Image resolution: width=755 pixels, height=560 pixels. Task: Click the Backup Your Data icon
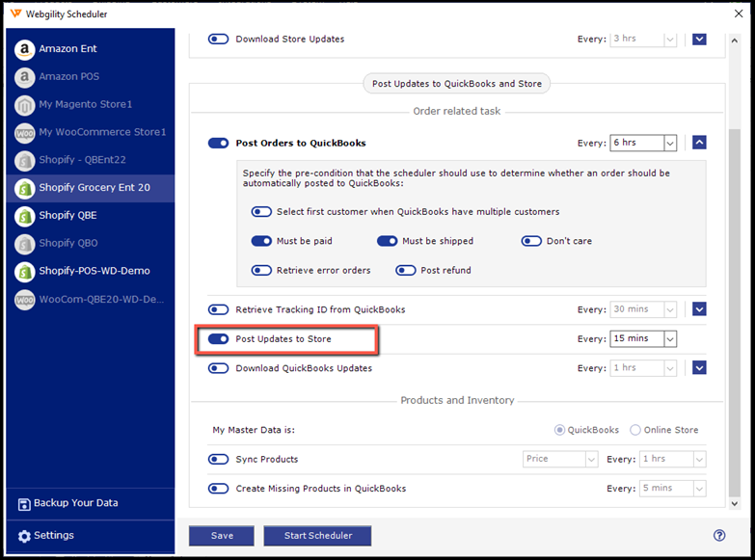tap(24, 504)
